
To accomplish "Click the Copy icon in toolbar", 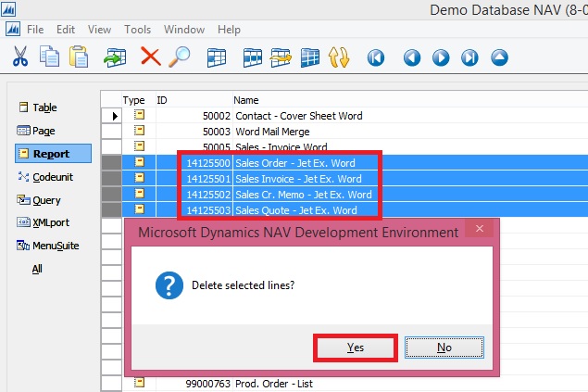I will tap(49, 57).
